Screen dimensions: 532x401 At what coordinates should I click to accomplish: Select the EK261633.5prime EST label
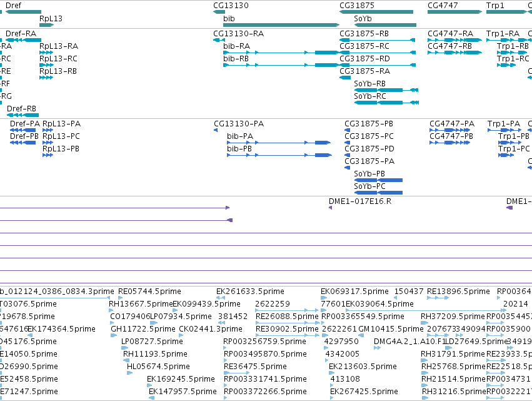251,292
